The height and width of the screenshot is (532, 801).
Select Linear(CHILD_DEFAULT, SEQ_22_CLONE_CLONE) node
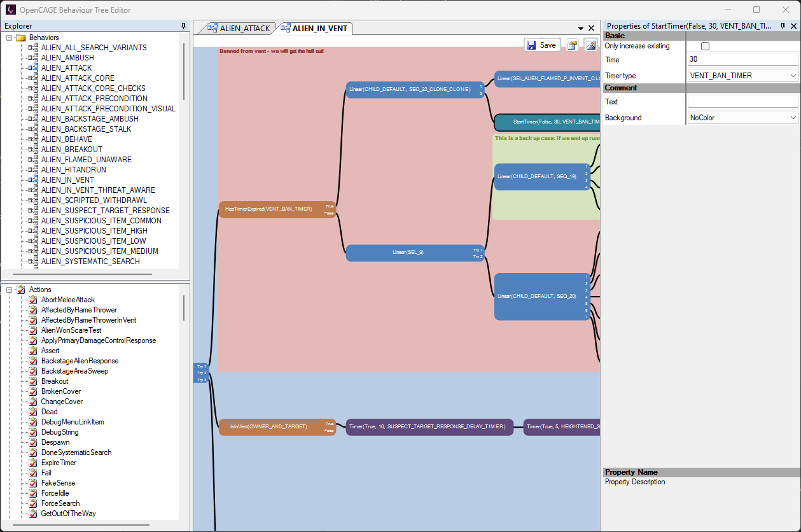pos(415,90)
